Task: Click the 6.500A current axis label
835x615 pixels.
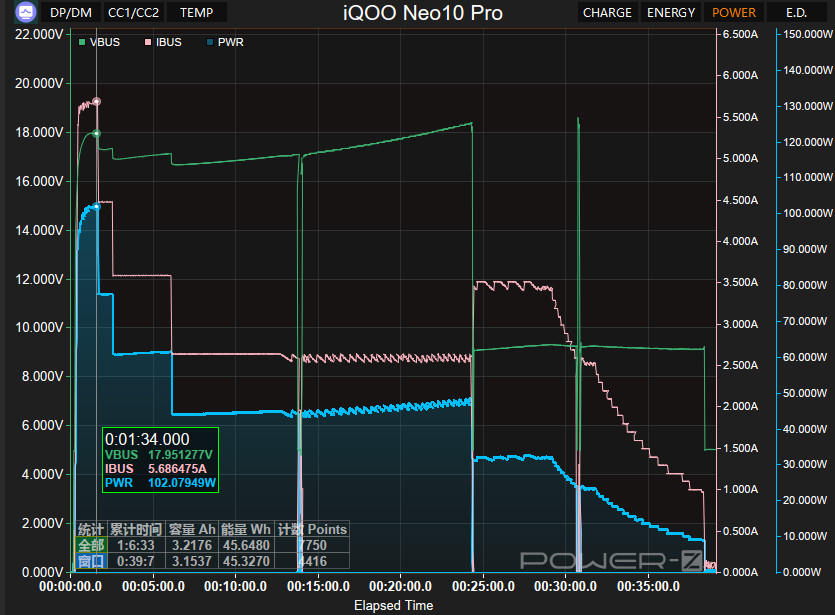Action: (x=741, y=34)
